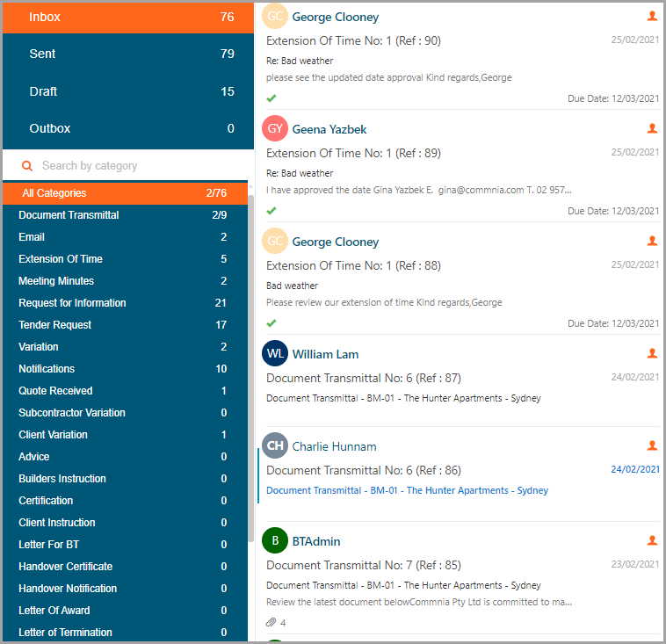Click sender name Charlie Hunnam
Screen dimensions: 666x644
[334, 446]
